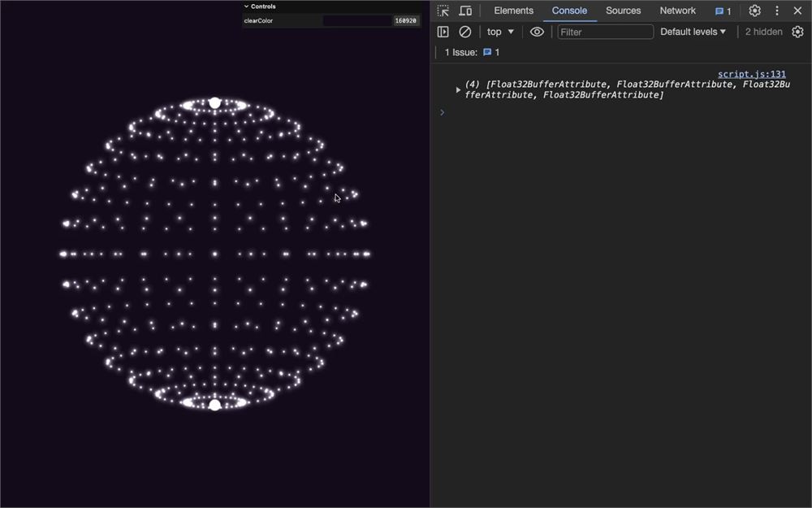Open the Sources tab
Screen dimensions: 812x508
[x=623, y=11]
